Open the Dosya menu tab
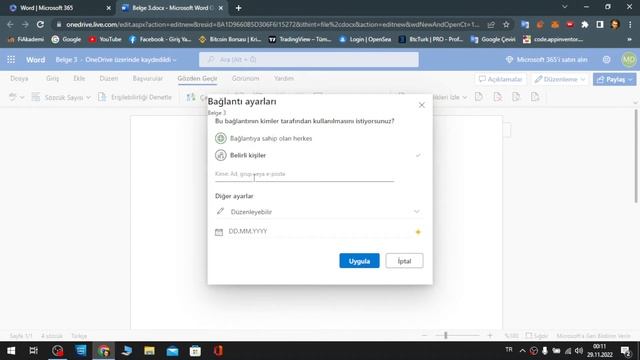This screenshot has height=360, width=640. (x=19, y=78)
